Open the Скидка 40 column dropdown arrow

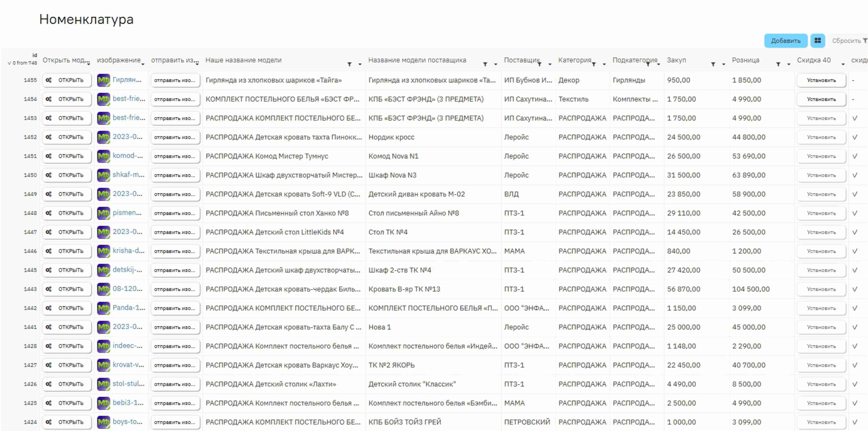(843, 64)
